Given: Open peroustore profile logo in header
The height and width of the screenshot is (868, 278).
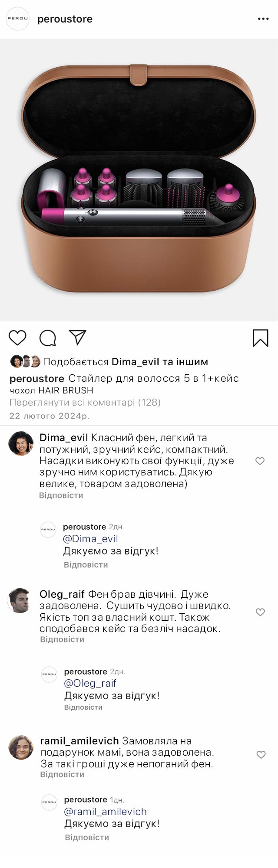Looking at the screenshot, I should tap(17, 19).
